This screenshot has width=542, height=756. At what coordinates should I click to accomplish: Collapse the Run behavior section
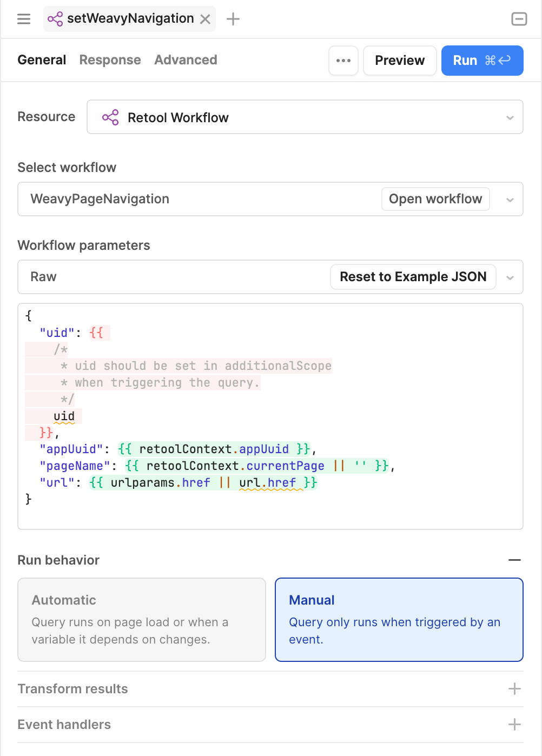[x=515, y=560]
